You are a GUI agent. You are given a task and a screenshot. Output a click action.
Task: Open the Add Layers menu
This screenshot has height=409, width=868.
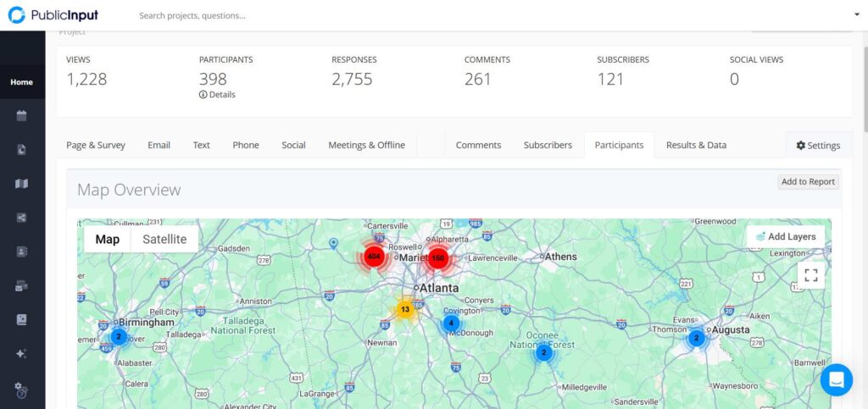coord(785,236)
